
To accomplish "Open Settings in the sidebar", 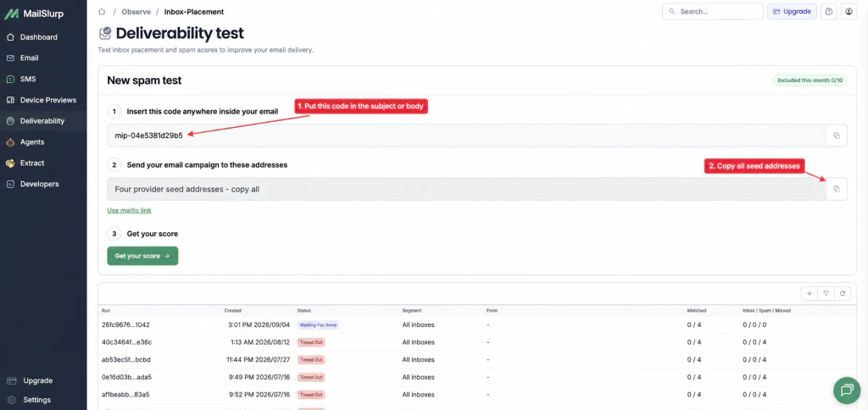I will [36, 400].
